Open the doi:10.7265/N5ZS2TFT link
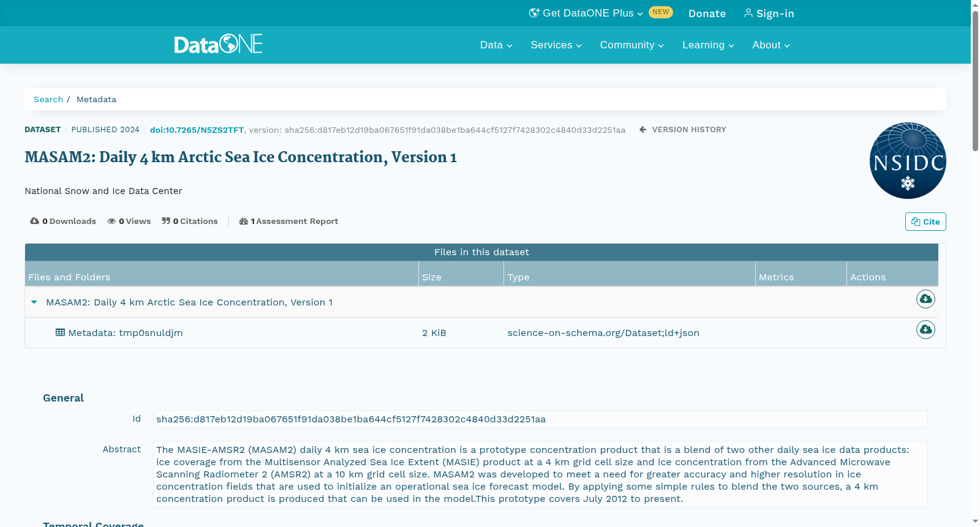Image resolution: width=980 pixels, height=527 pixels. [x=197, y=130]
